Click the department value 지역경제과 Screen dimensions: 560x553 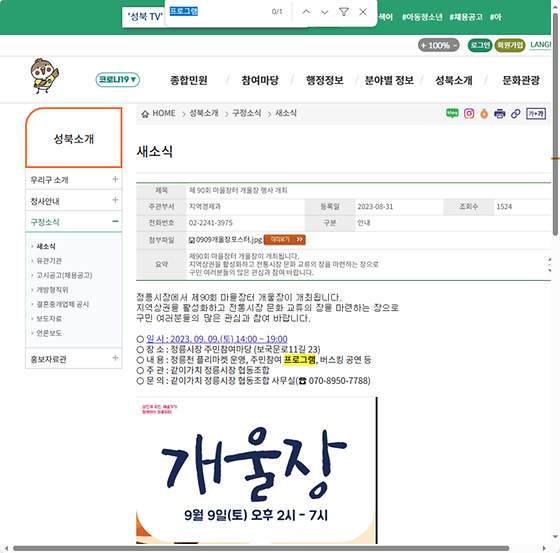pyautogui.click(x=205, y=206)
